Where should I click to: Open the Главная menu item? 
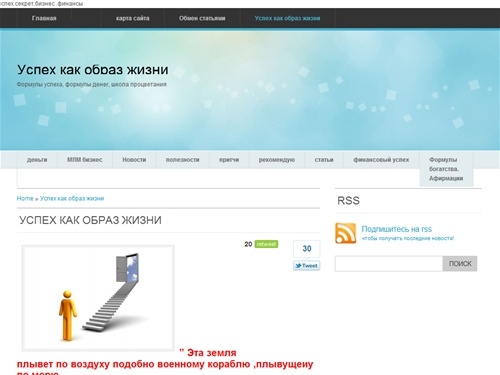pyautogui.click(x=44, y=18)
